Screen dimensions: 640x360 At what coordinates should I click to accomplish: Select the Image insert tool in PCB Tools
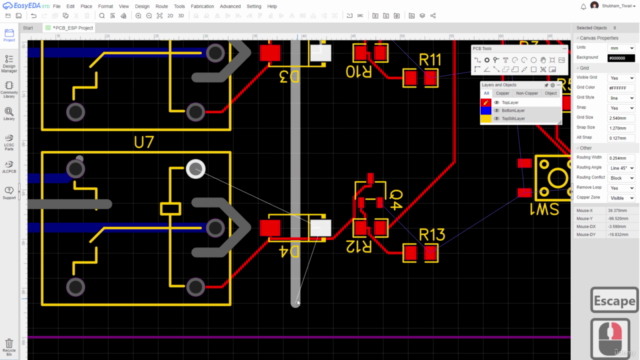[x=562, y=60]
